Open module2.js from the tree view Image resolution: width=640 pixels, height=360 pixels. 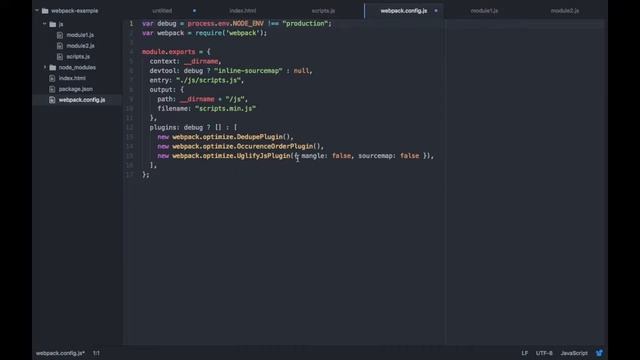80,46
